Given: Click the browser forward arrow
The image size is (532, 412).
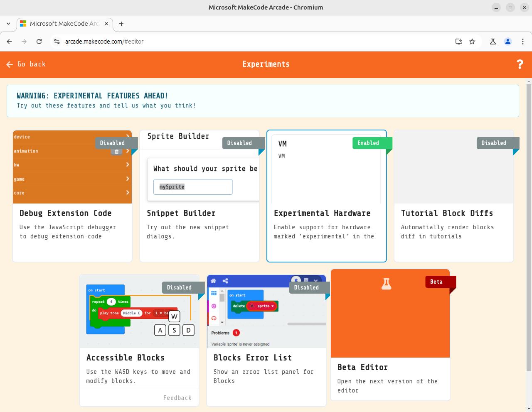Looking at the screenshot, I should [x=24, y=42].
